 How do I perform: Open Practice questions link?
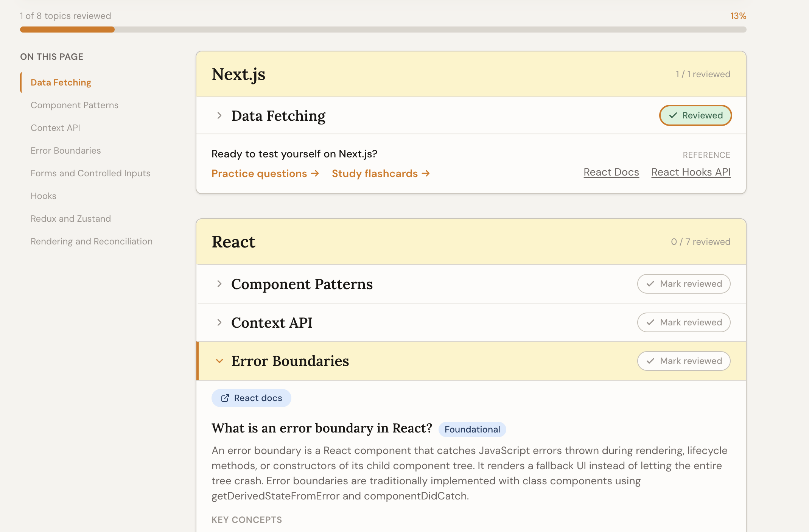(x=265, y=173)
